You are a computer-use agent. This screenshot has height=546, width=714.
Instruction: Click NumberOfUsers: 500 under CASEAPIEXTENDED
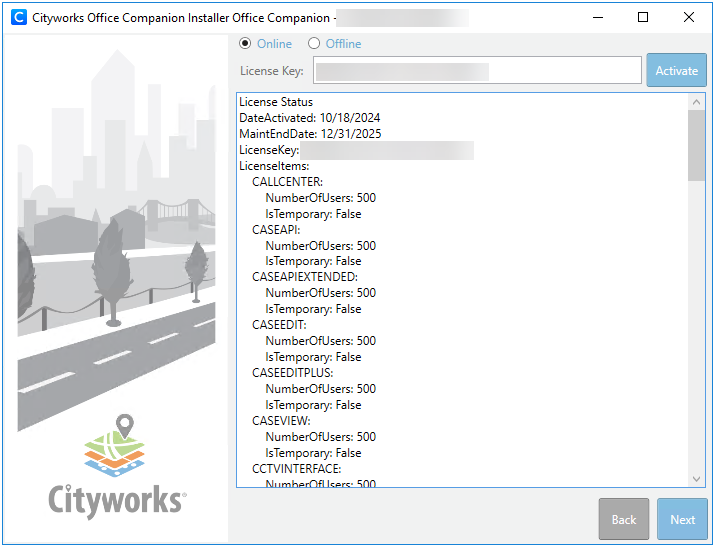pyautogui.click(x=321, y=293)
